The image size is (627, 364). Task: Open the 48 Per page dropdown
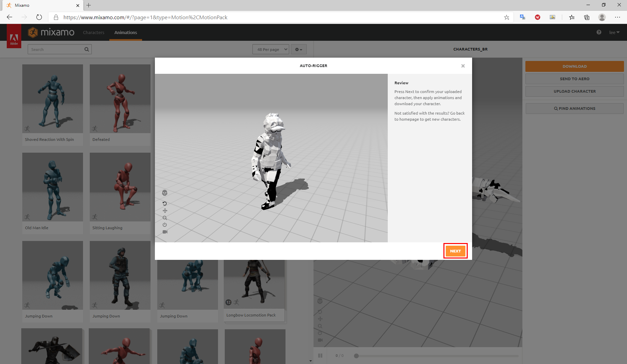(x=271, y=49)
